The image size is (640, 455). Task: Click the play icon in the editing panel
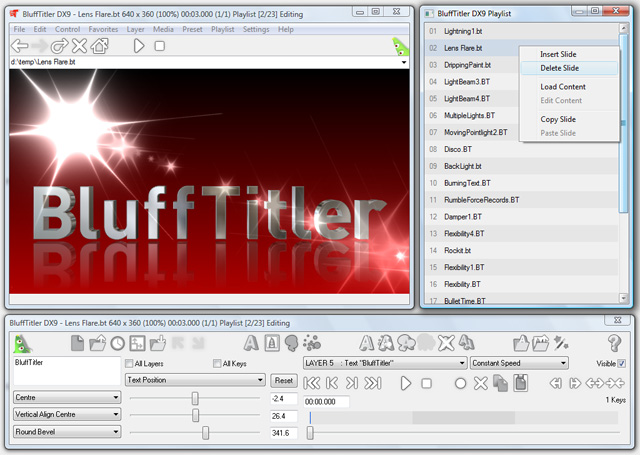point(406,384)
